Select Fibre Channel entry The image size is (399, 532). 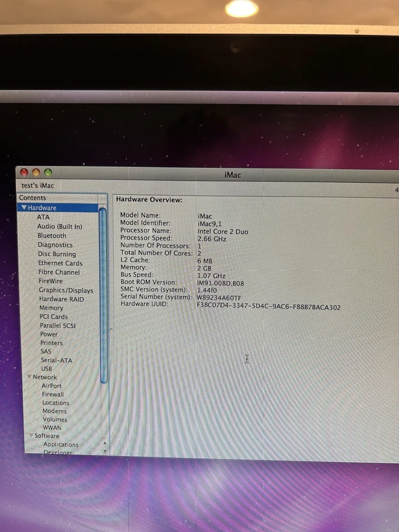click(59, 272)
